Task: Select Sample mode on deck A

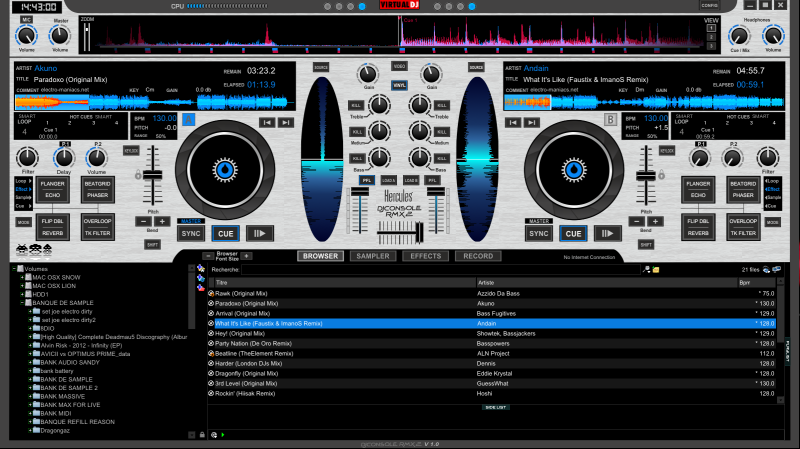Action: pyautogui.click(x=22, y=197)
